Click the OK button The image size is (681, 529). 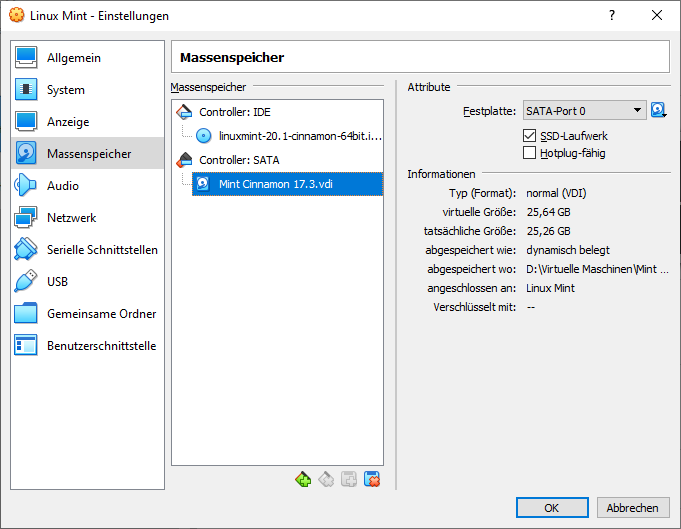pos(552,508)
